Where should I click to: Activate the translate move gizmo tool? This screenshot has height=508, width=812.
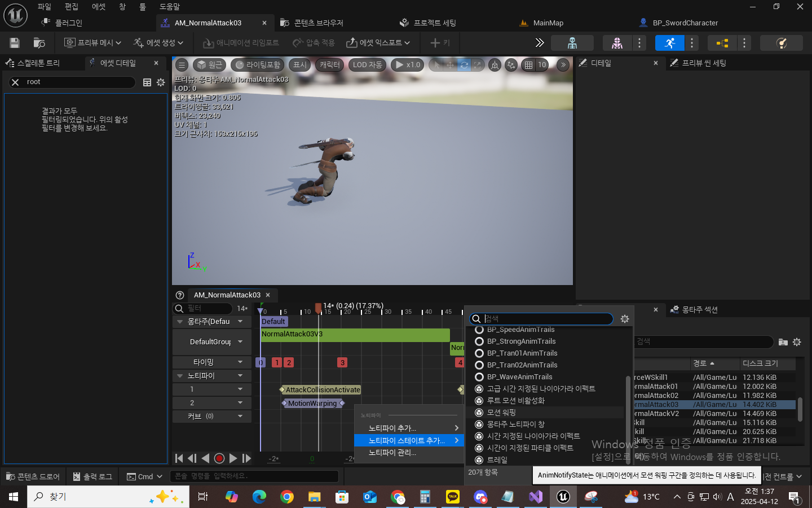click(x=450, y=65)
